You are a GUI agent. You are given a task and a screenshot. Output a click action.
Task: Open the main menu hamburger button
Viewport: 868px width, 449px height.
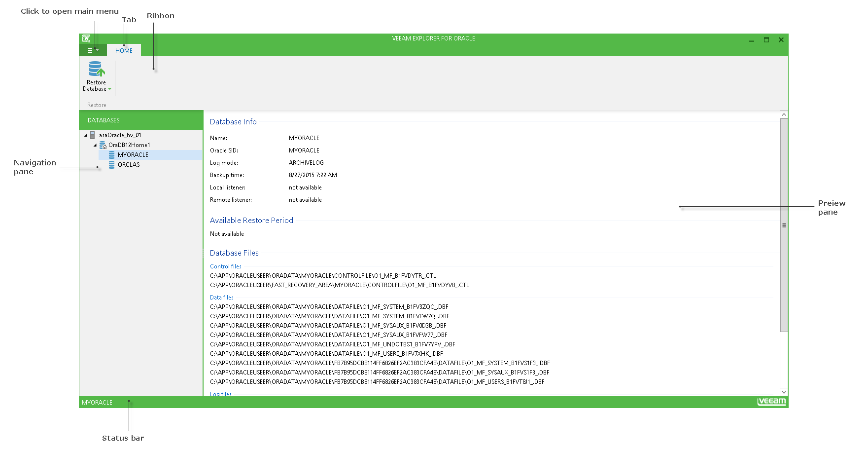[x=93, y=50]
